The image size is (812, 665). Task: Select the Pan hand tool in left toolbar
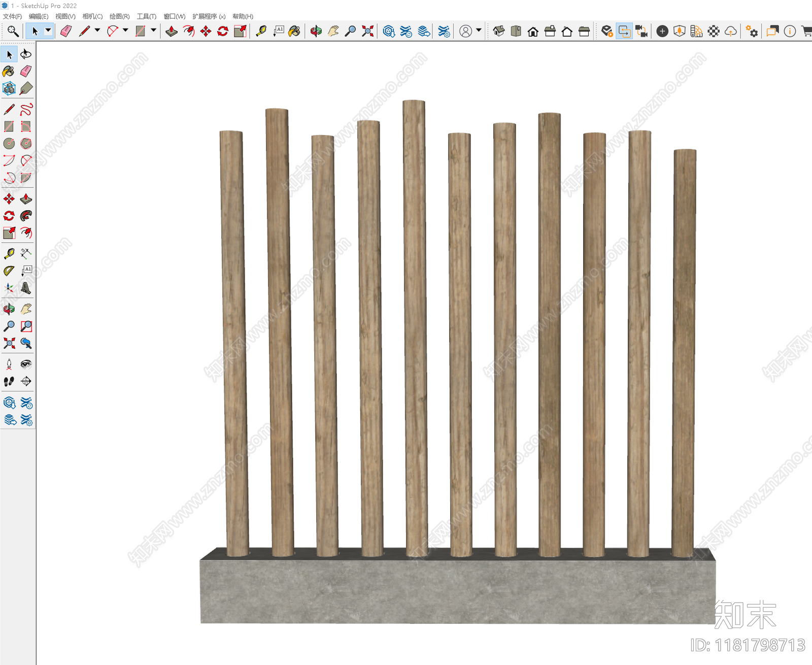pyautogui.click(x=26, y=309)
